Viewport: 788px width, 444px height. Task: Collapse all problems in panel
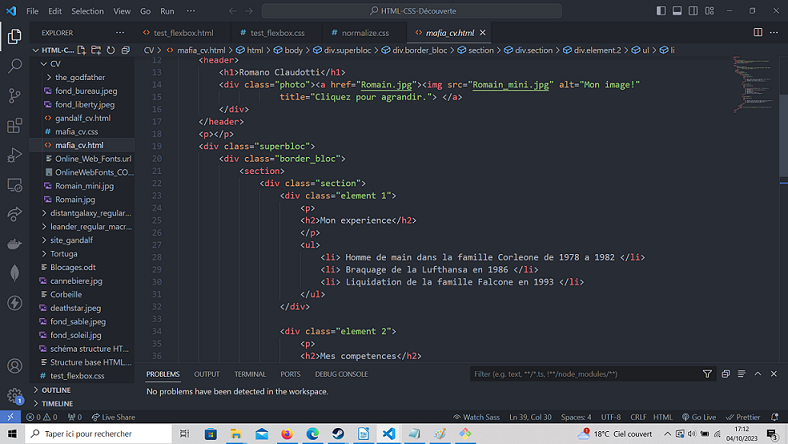click(x=726, y=374)
